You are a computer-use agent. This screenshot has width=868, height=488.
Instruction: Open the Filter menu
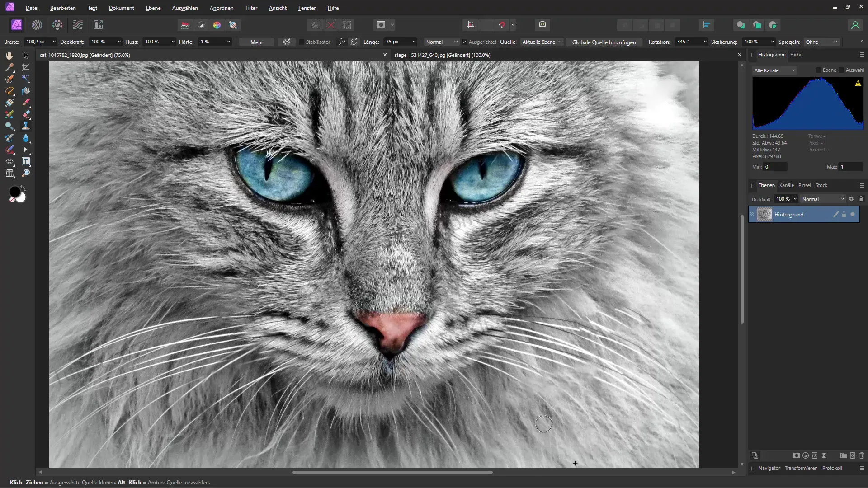[x=251, y=8]
